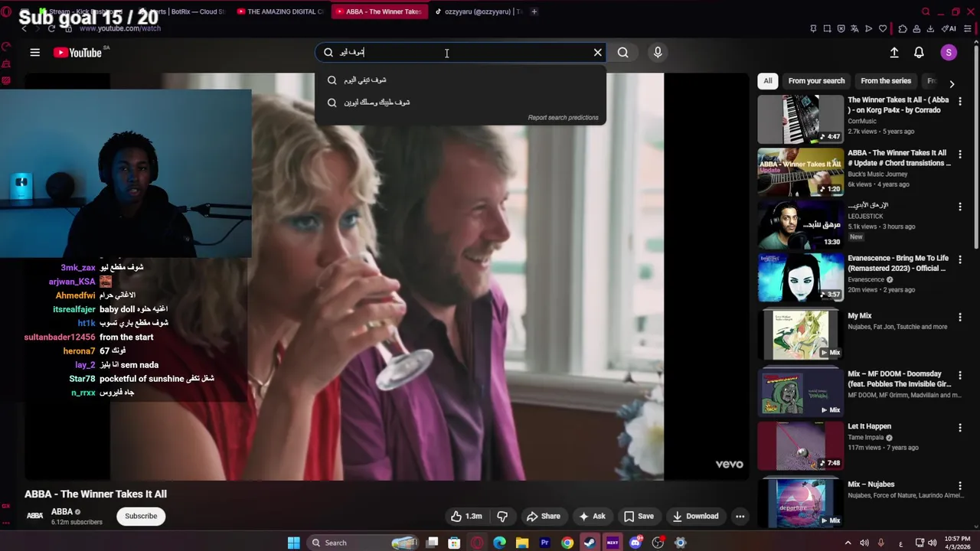Open Microsoft Store from taskbar
The height and width of the screenshot is (551, 980).
(454, 543)
